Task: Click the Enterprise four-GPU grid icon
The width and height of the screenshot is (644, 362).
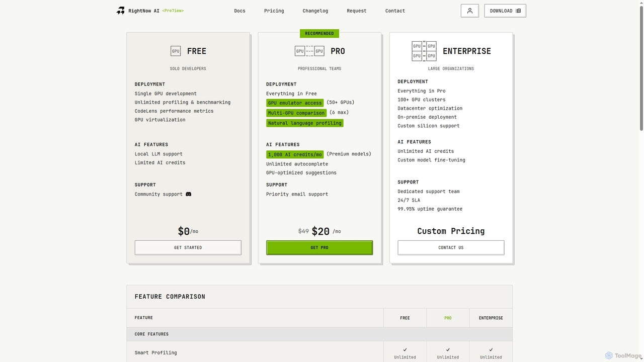Action: pos(424,51)
